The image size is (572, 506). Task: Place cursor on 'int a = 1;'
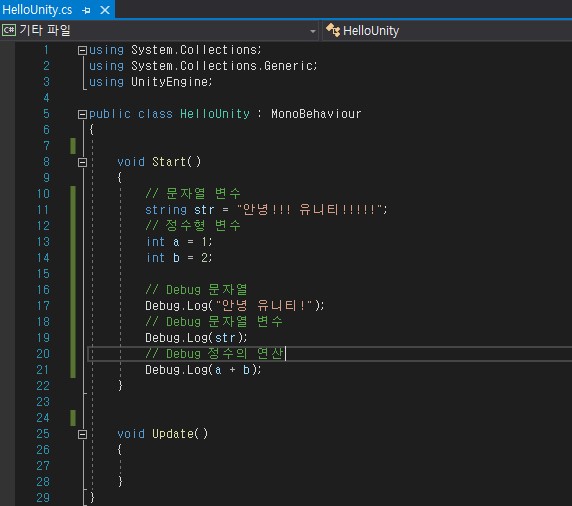(179, 242)
